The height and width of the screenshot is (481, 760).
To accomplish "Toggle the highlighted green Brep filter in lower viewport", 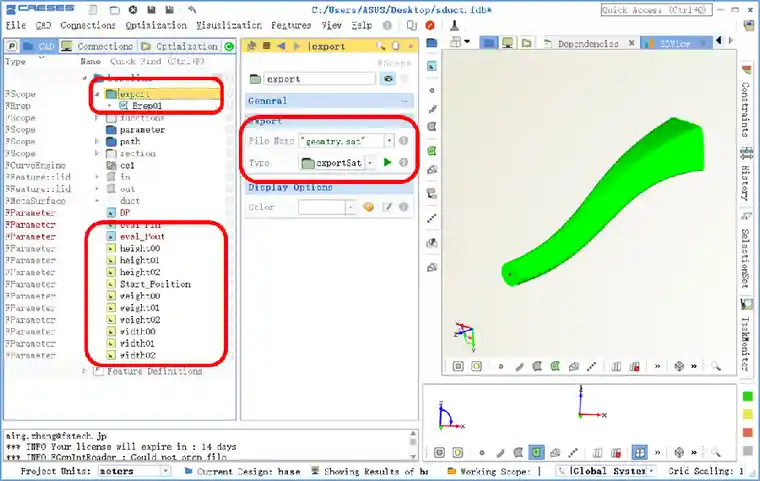I will coord(536,453).
